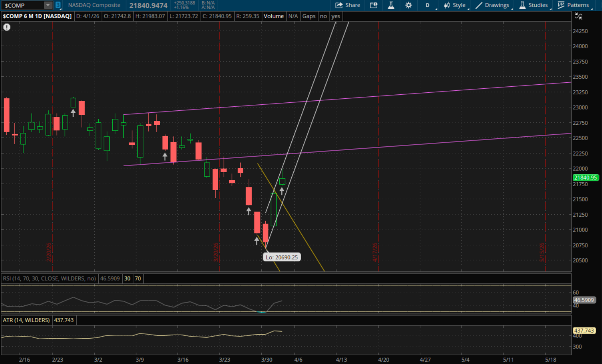Open the chart alerts calendar icon
Viewport: 602px width, 364px height.
374,5
